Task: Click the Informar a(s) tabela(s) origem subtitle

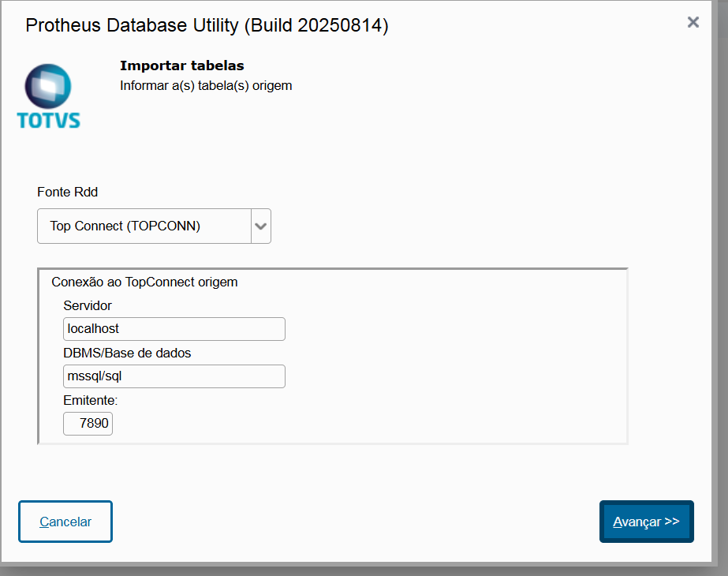Action: pos(206,85)
